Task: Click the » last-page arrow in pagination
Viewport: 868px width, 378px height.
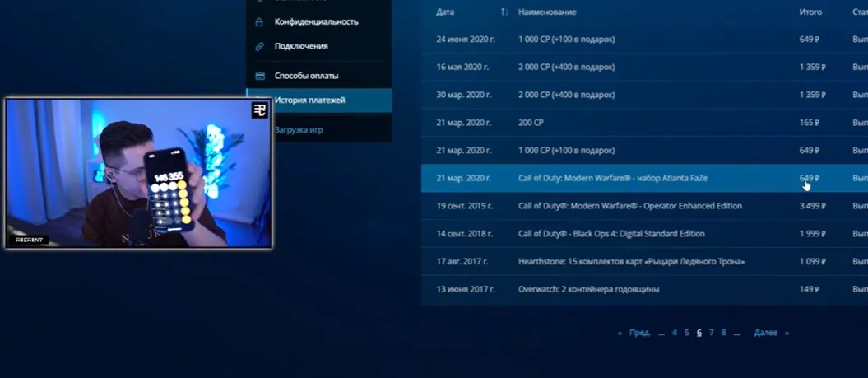Action: click(x=787, y=333)
